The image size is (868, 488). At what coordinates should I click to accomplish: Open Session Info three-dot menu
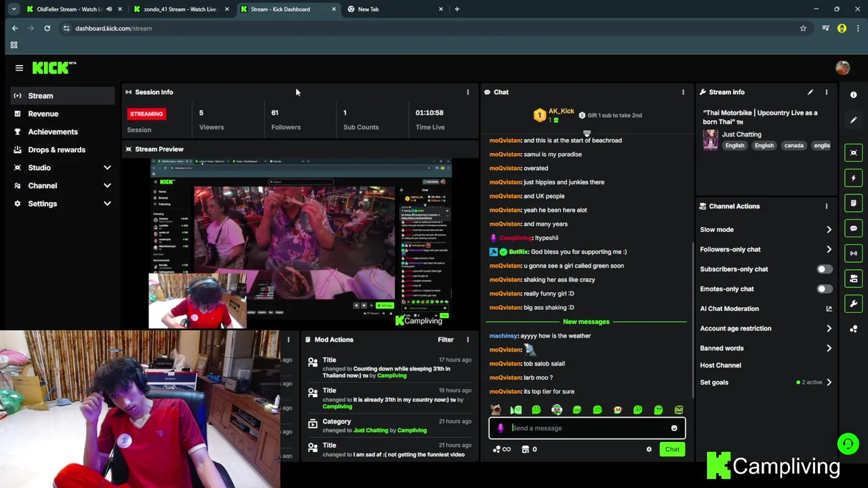click(467, 92)
